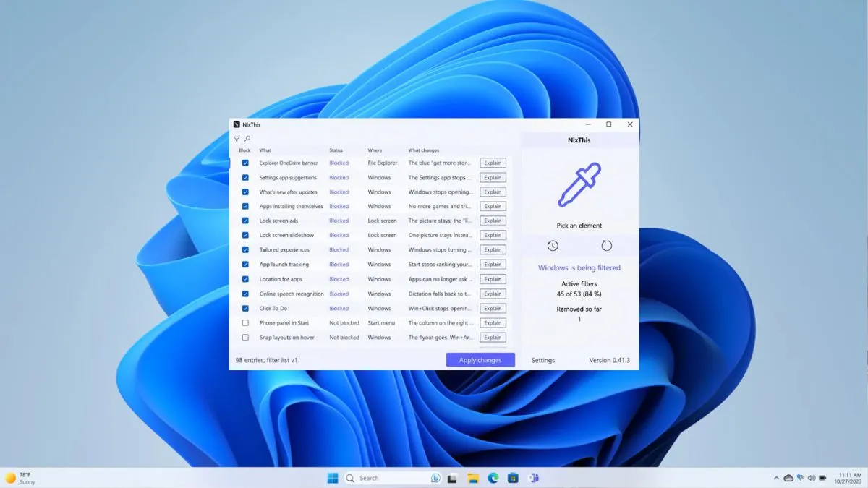Image resolution: width=868 pixels, height=488 pixels.
Task: Uncheck Lock screen slideshow checkbox
Action: 245,235
